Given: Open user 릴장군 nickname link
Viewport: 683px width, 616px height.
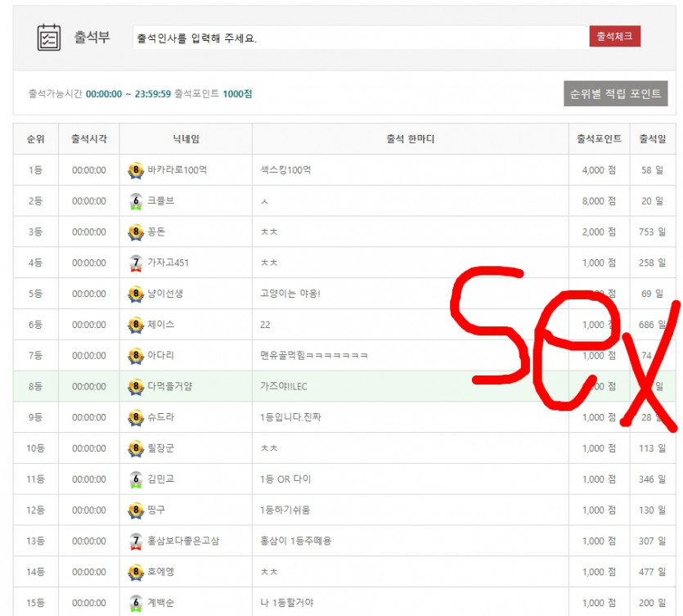Looking at the screenshot, I should (x=161, y=448).
